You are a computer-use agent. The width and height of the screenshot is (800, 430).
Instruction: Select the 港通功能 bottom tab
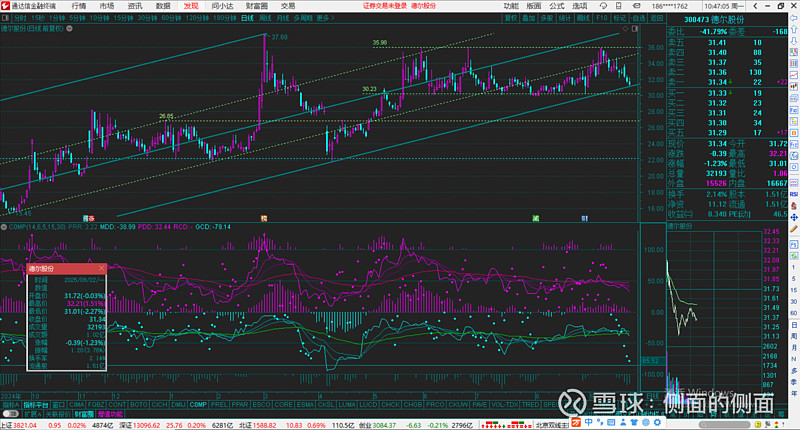click(111, 414)
